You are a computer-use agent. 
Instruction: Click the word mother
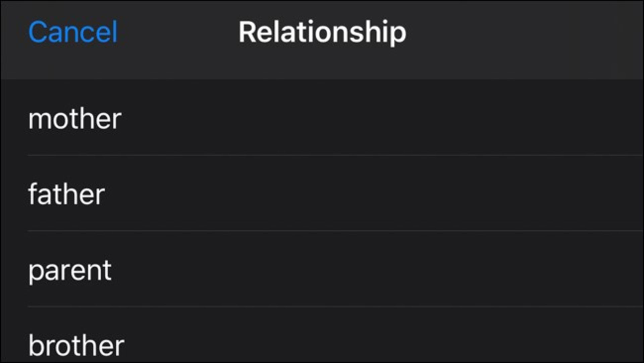click(x=75, y=119)
